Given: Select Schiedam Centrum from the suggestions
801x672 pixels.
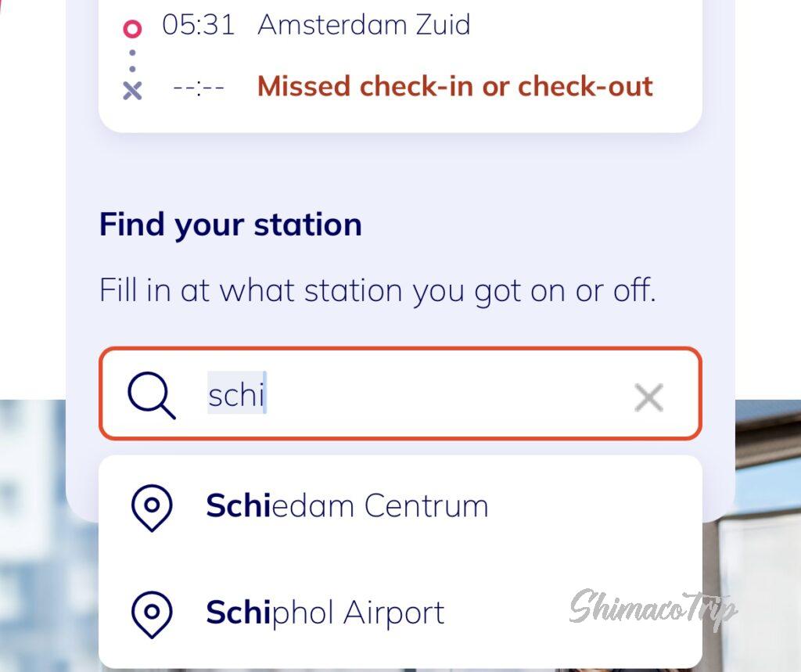Looking at the screenshot, I should (x=347, y=506).
